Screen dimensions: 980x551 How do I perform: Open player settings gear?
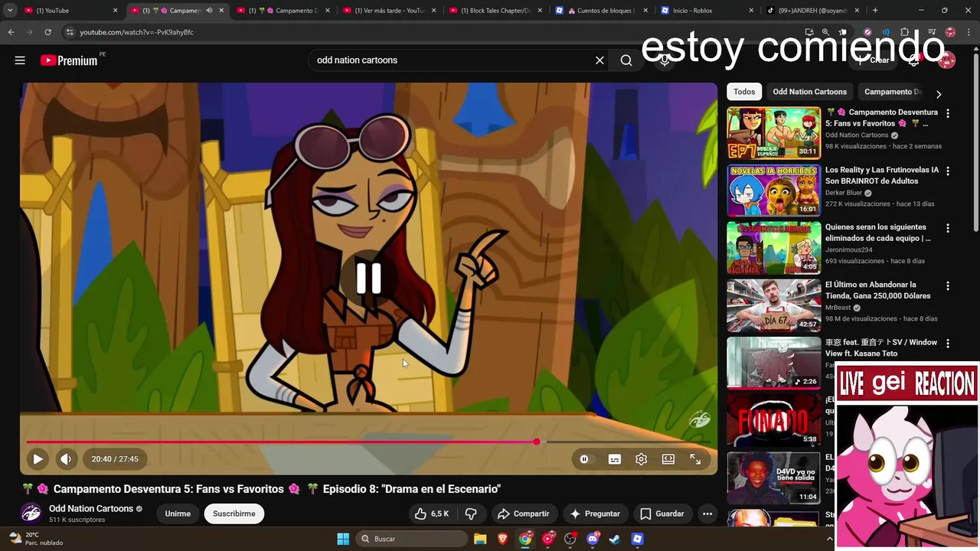tap(641, 459)
